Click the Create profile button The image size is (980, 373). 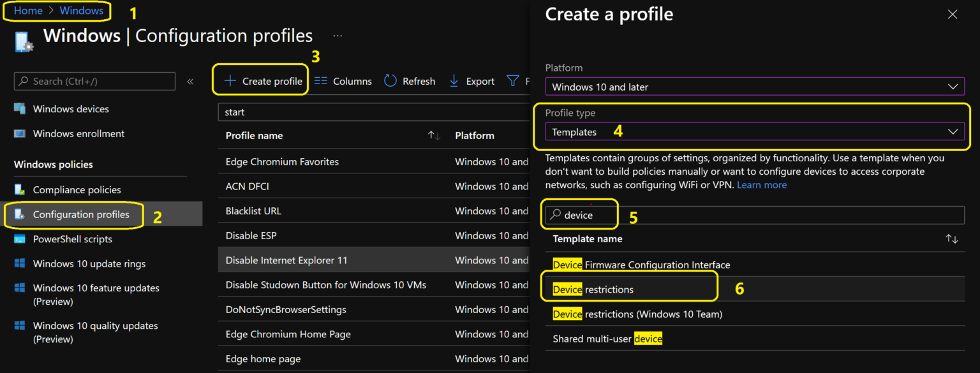click(x=264, y=81)
